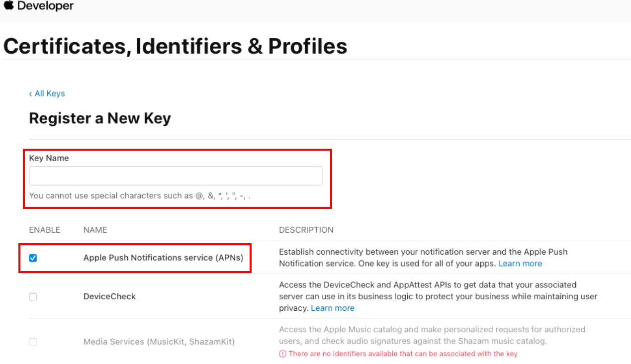Screen dimensions: 631x364
Task: Click the Developer text in top bar
Action: coord(45,6)
